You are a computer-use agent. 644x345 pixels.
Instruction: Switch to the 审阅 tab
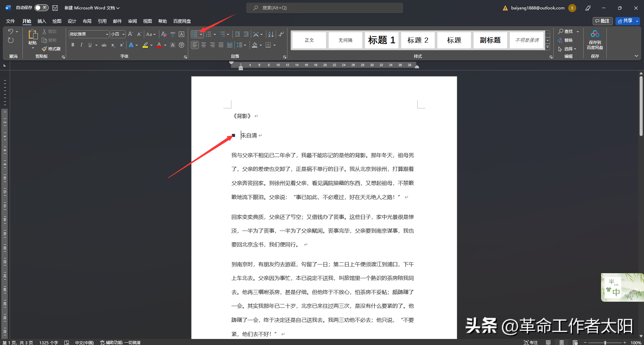pyautogui.click(x=132, y=21)
